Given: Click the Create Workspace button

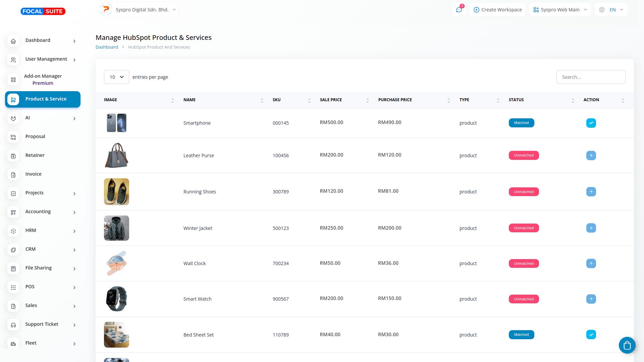Looking at the screenshot, I should (497, 10).
